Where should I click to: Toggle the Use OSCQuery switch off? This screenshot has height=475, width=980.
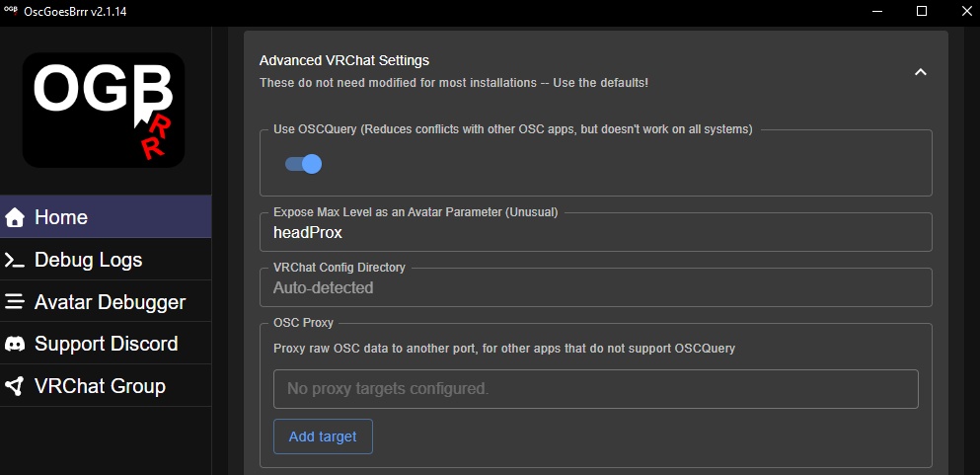click(x=304, y=164)
